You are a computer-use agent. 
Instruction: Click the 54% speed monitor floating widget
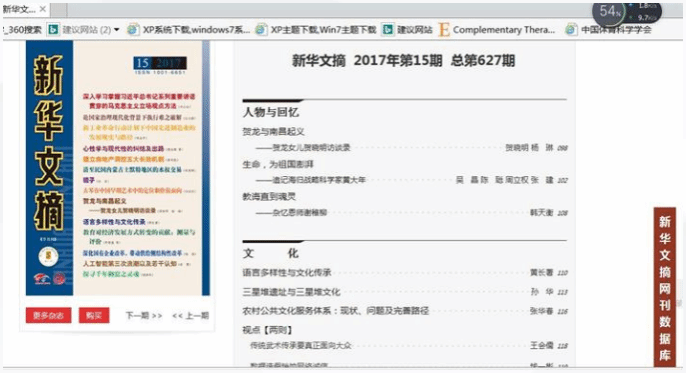point(627,12)
